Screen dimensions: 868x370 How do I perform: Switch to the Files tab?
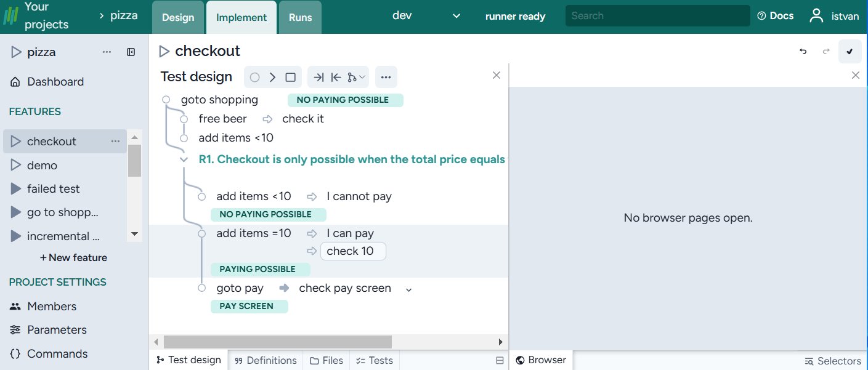point(327,361)
